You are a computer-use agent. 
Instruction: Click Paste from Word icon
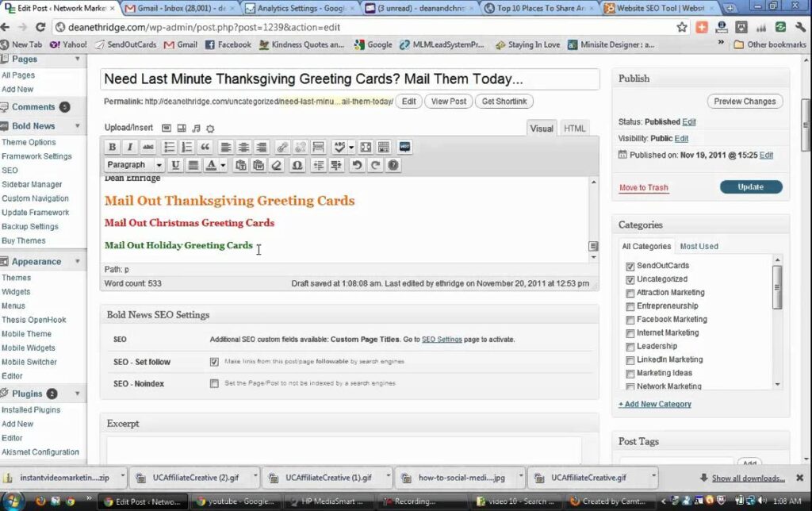(259, 165)
